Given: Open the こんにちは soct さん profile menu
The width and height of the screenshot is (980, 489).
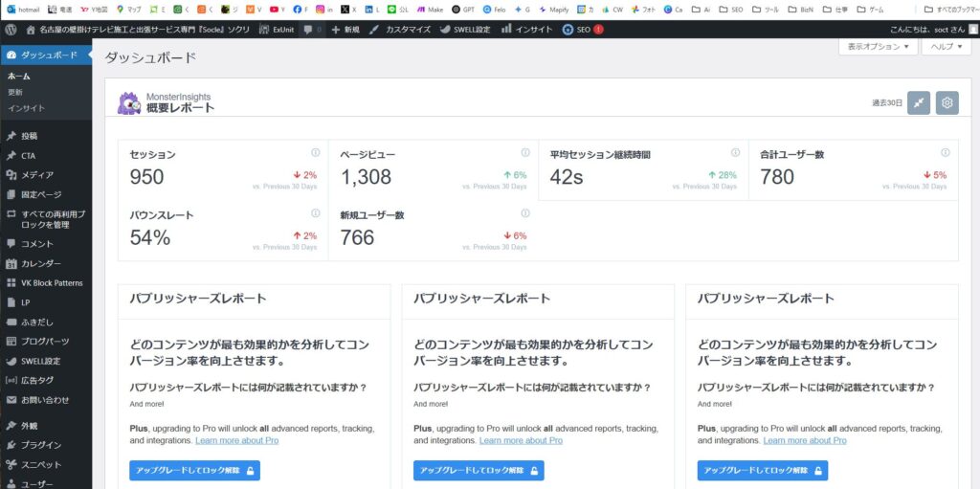Looking at the screenshot, I should [933, 30].
